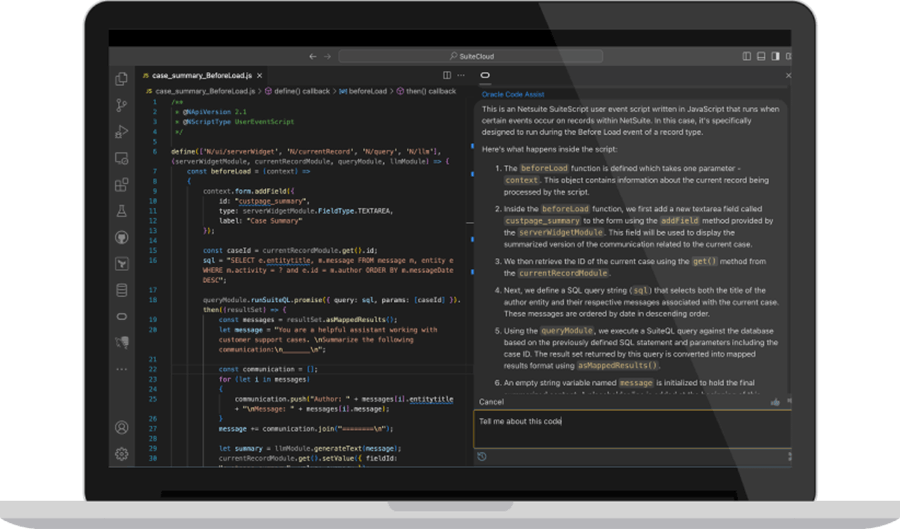Open Oracle Code Assist from activity bar
The height and width of the screenshot is (529, 900).
click(x=122, y=317)
